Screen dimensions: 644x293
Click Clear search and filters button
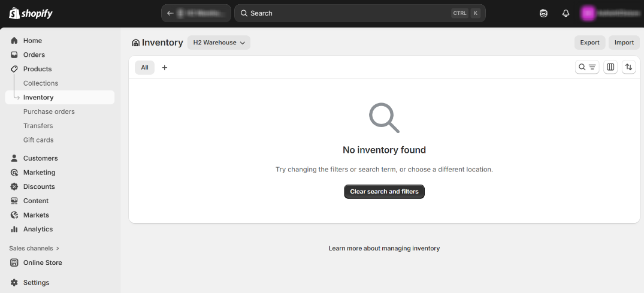[x=384, y=192]
